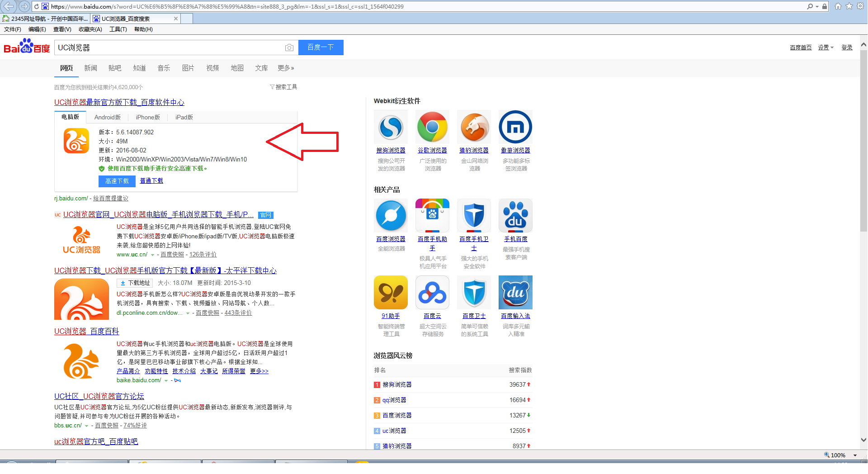The height and width of the screenshot is (474, 868).
Task: Open the 收藏夹(A) menu
Action: click(x=90, y=29)
